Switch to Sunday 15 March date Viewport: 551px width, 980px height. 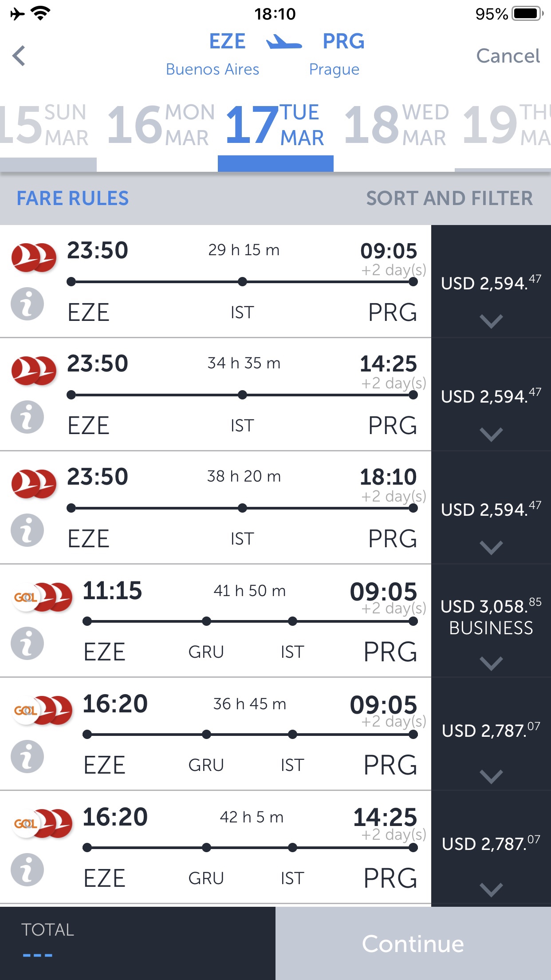pos(44,125)
